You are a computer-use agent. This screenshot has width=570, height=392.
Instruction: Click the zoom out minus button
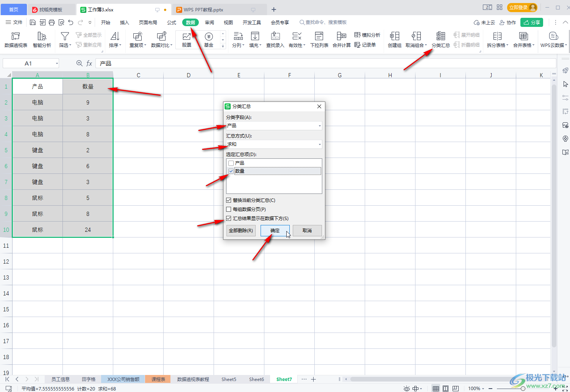[x=490, y=389]
